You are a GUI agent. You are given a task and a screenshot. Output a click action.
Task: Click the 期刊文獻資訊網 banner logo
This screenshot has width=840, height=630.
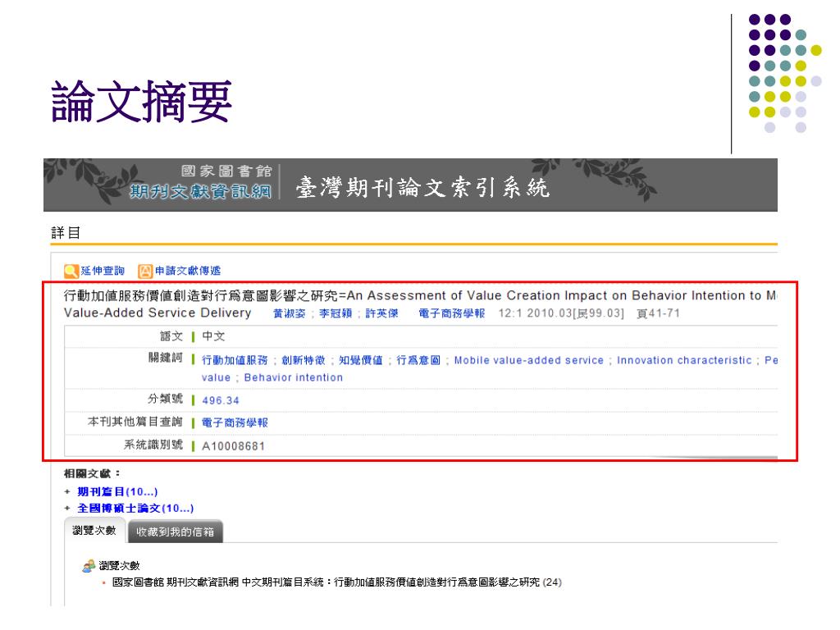pyautogui.click(x=200, y=191)
